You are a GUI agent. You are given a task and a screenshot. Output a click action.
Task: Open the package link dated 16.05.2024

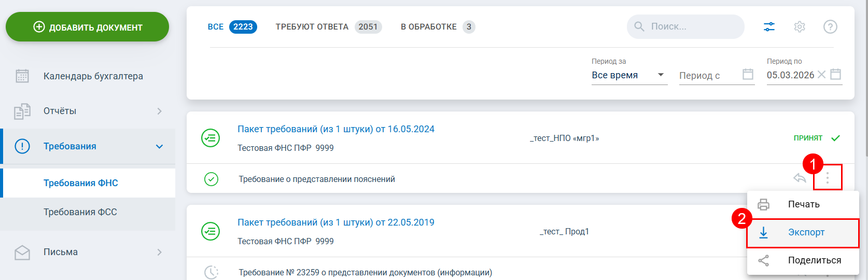click(x=335, y=129)
